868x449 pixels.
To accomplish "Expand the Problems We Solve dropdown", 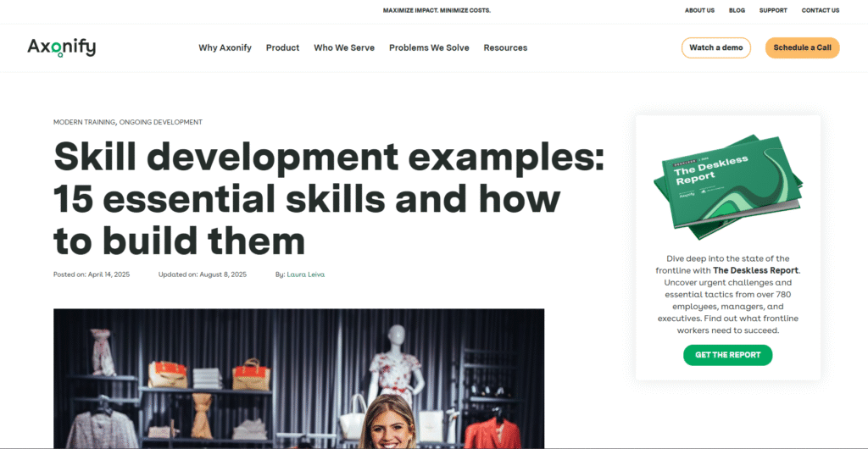I will coord(429,48).
